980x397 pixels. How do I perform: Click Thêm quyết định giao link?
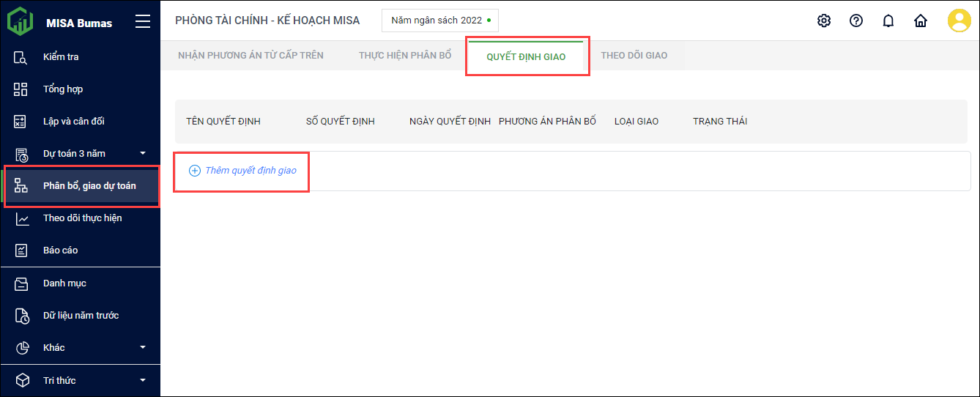(250, 171)
